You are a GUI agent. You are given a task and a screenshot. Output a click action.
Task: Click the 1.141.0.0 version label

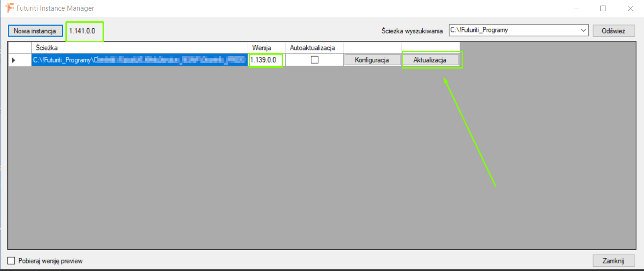[x=82, y=31]
